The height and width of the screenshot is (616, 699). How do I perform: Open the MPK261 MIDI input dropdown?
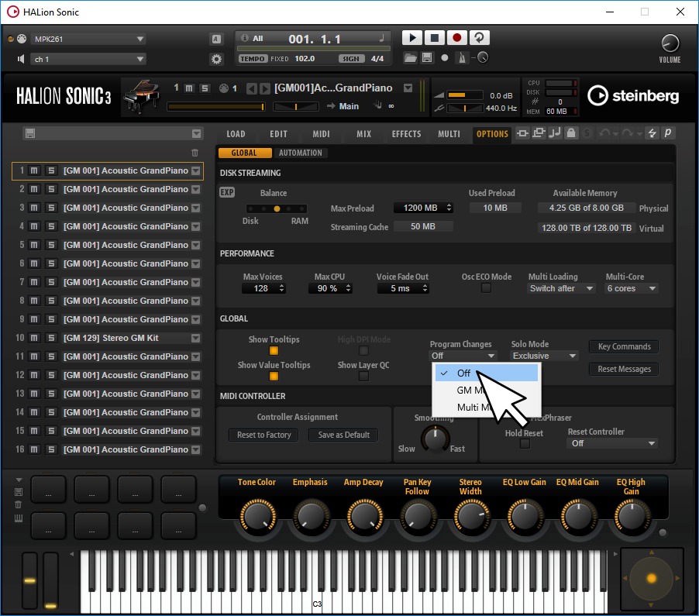[x=88, y=39]
